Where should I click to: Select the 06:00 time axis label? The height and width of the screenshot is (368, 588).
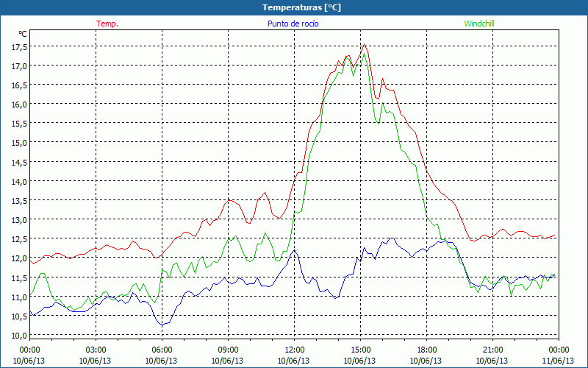tap(162, 350)
